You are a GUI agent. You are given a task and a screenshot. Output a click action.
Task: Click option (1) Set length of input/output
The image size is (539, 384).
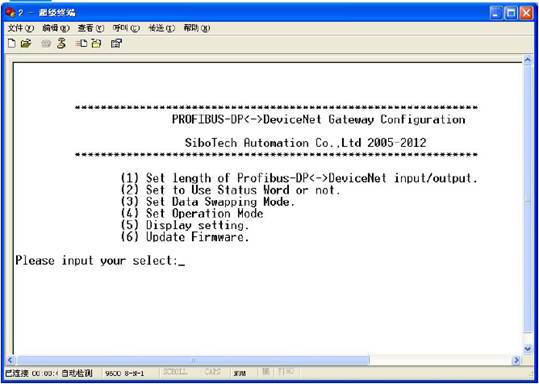(299, 178)
